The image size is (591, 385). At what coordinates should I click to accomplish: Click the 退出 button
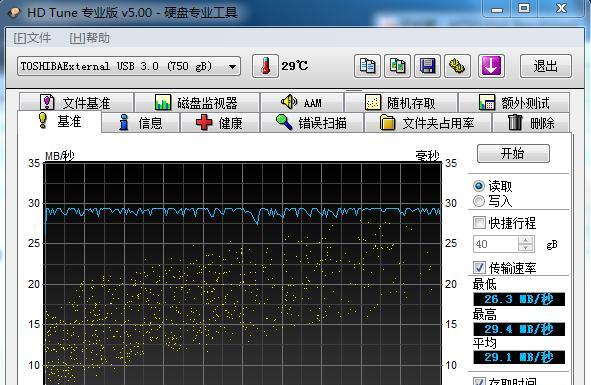[545, 66]
